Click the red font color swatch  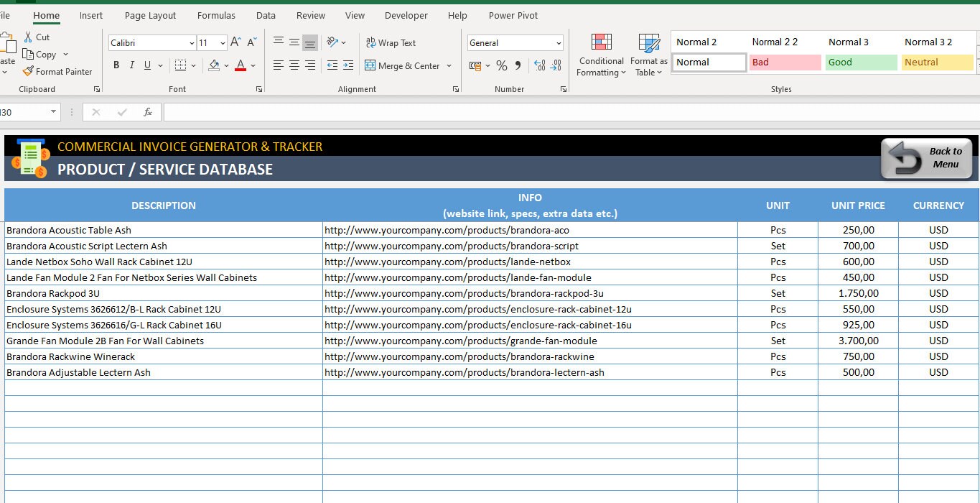pos(240,69)
